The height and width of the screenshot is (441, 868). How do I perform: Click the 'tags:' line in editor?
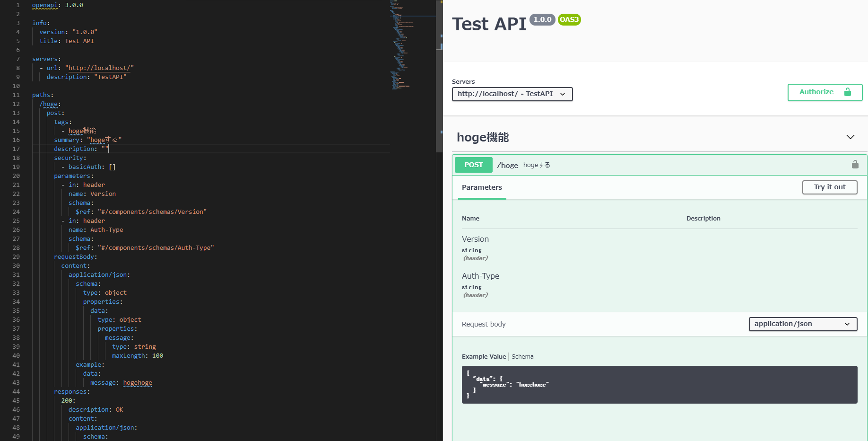[63, 122]
